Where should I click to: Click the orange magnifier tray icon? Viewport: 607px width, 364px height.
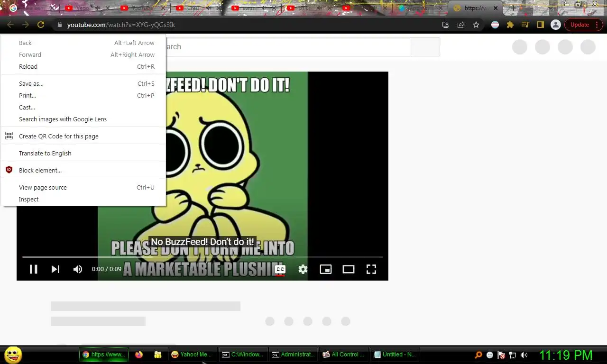tap(478, 355)
